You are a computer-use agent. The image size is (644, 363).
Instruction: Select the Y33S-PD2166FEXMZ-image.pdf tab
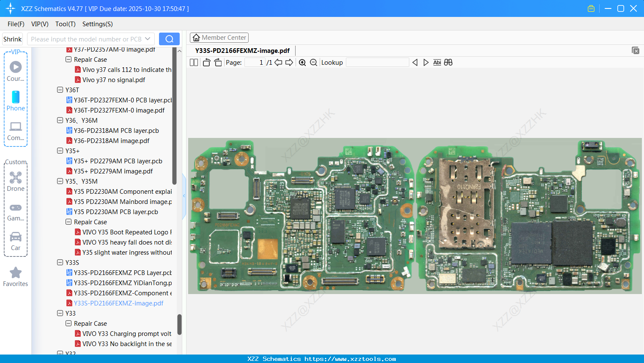point(242,50)
